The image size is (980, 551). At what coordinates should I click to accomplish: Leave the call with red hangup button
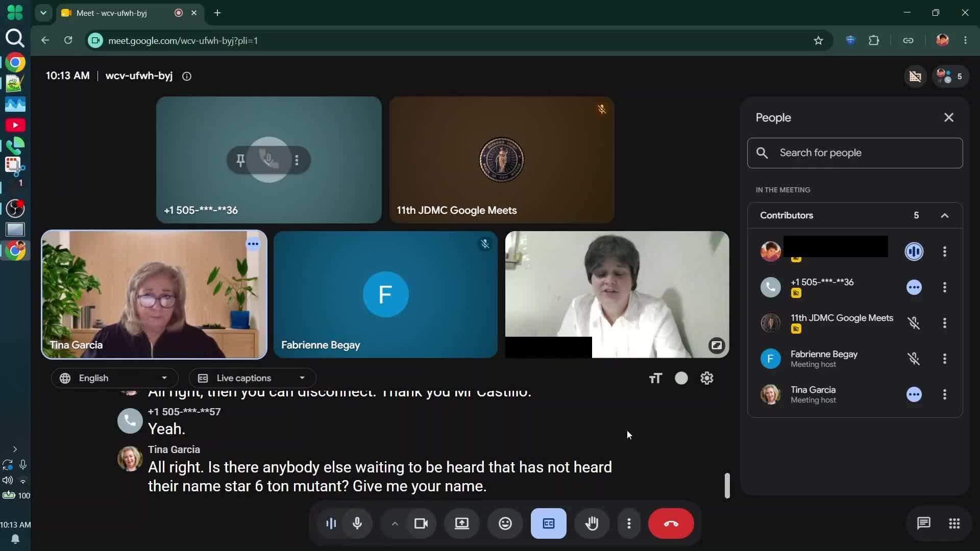tap(671, 523)
